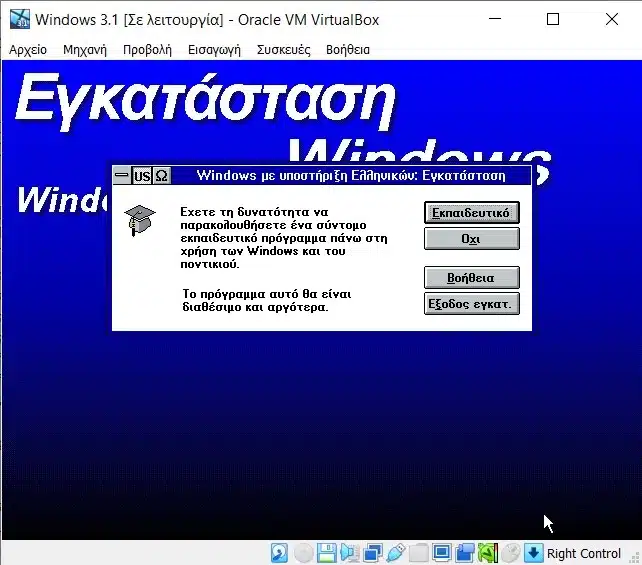Click the keyboard capture arrow icon
Image resolution: width=642 pixels, height=565 pixels.
tap(533, 553)
